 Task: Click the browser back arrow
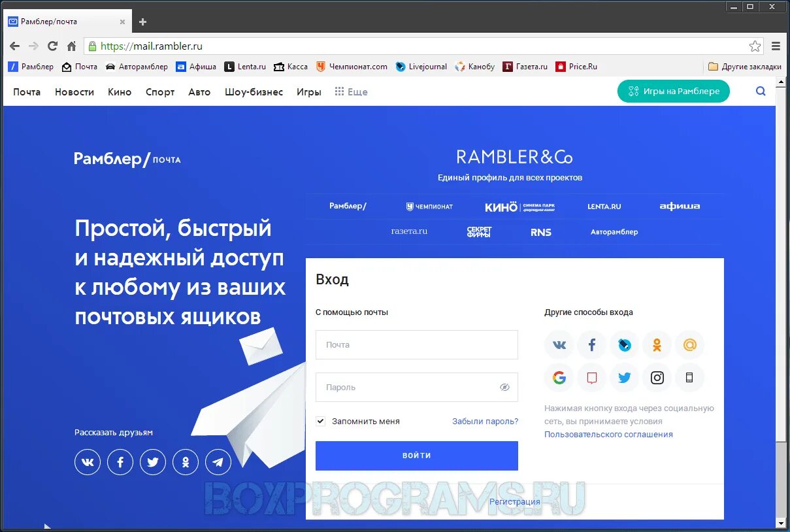[15, 46]
